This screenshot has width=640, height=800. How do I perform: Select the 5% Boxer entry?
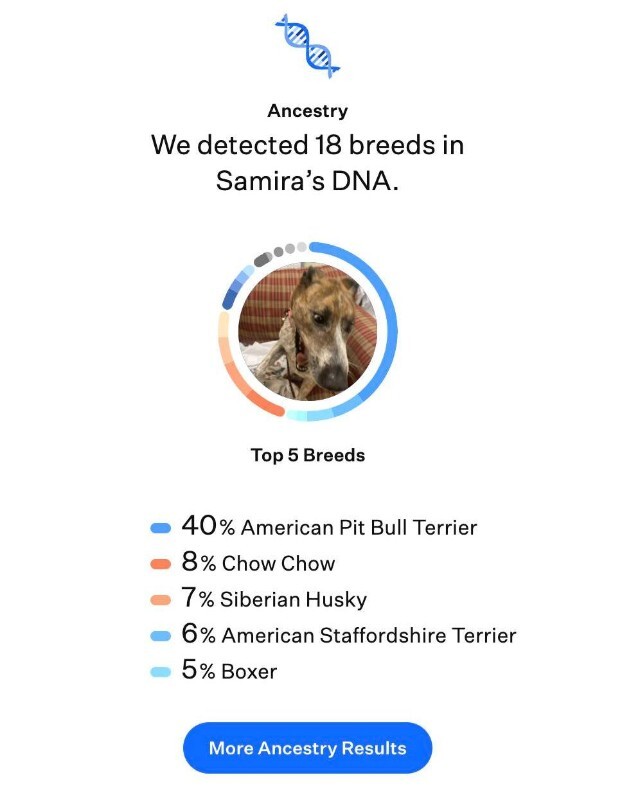click(x=228, y=670)
